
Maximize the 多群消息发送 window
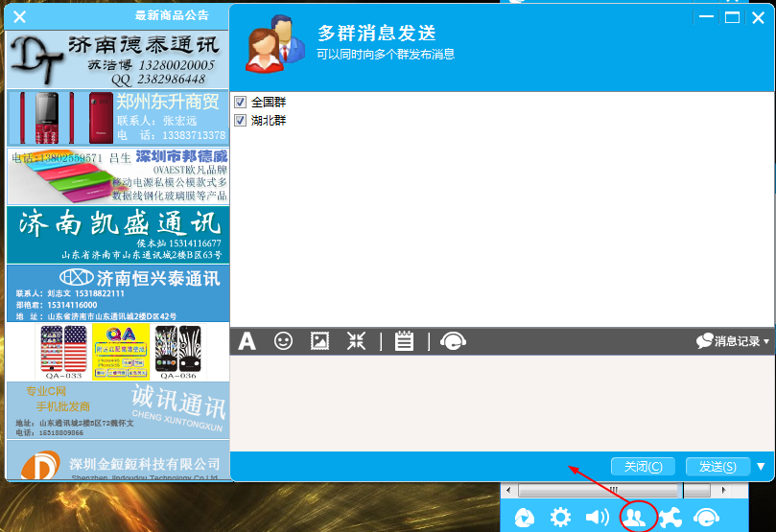click(x=732, y=17)
